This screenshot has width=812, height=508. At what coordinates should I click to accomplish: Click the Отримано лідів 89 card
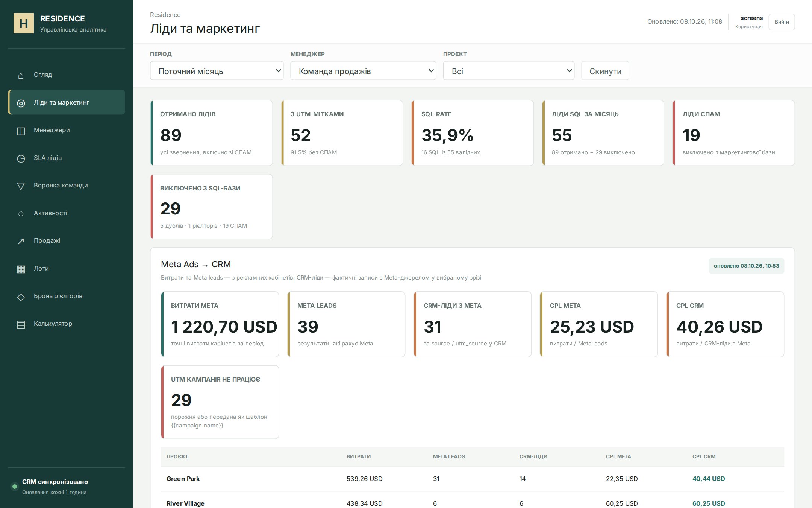pos(211,133)
